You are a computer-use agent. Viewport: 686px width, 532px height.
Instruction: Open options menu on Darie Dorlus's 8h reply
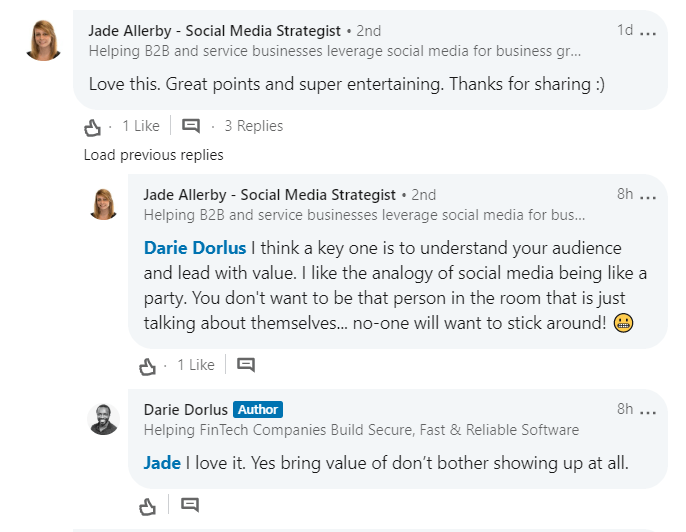(648, 412)
